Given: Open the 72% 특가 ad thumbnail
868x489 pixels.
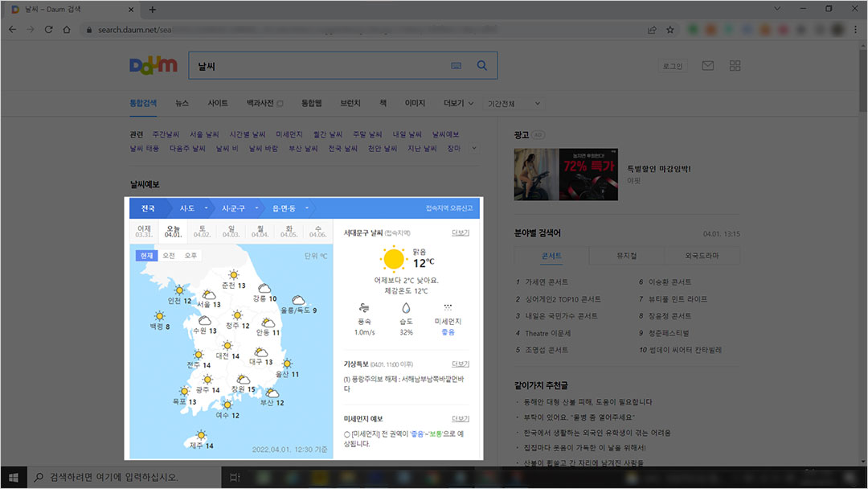Looking at the screenshot, I should pos(566,175).
